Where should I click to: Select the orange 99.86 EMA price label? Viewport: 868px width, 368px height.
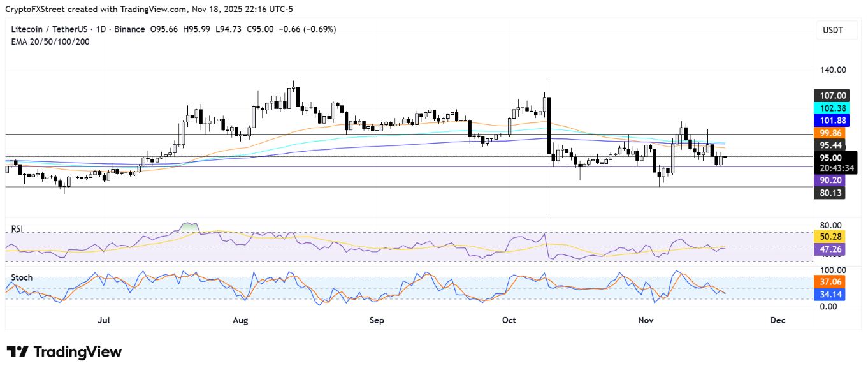[830, 133]
